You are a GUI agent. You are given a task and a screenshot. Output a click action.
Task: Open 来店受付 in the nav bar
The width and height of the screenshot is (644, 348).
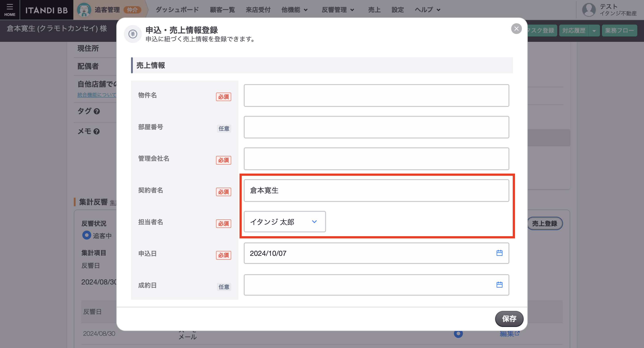click(x=258, y=10)
